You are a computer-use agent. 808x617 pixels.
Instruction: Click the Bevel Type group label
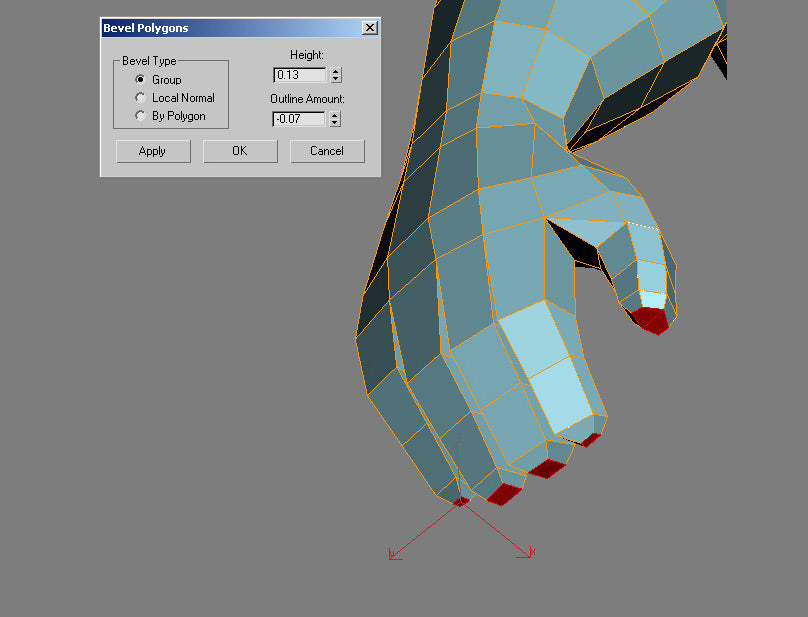click(149, 61)
